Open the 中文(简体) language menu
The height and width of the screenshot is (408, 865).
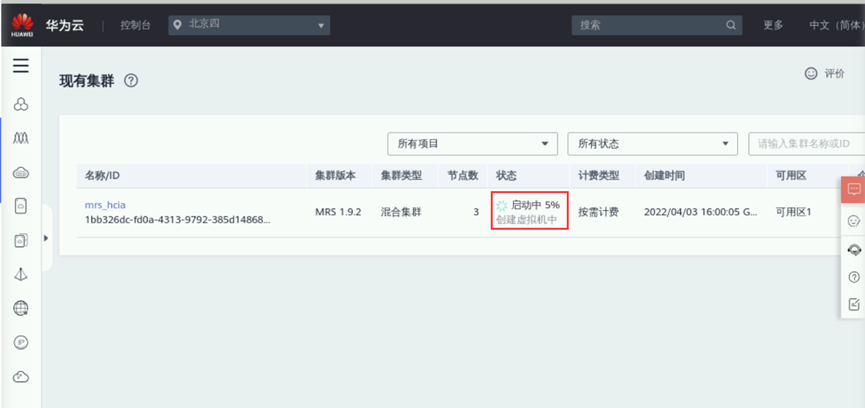tap(836, 25)
